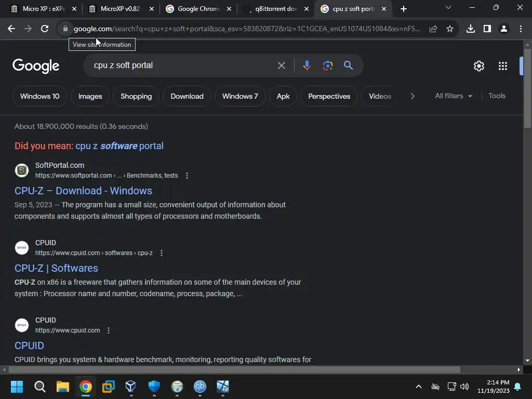
Task: Open Windows taskbar search
Action: [x=39, y=387]
